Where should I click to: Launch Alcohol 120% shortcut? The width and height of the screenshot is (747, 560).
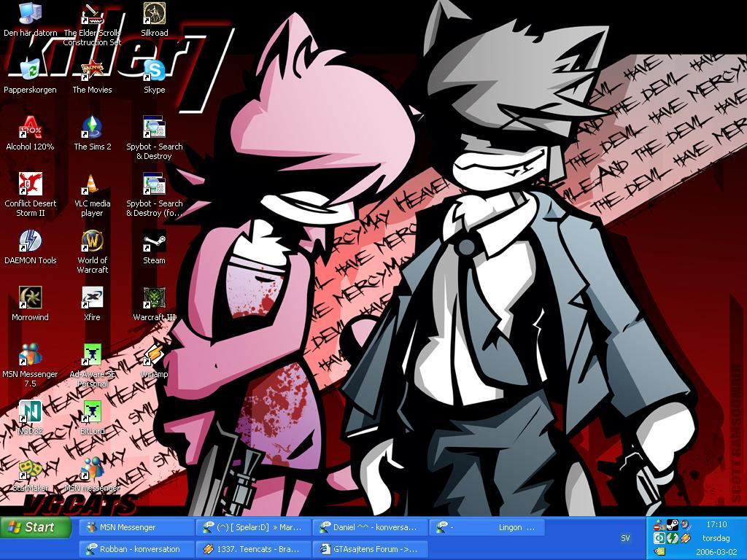[31, 133]
